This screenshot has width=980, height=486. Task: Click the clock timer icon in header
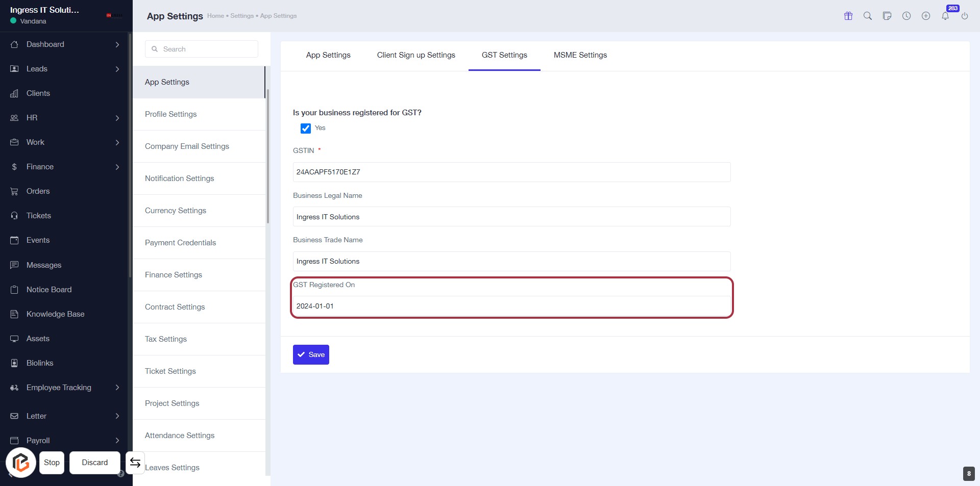[x=906, y=16]
